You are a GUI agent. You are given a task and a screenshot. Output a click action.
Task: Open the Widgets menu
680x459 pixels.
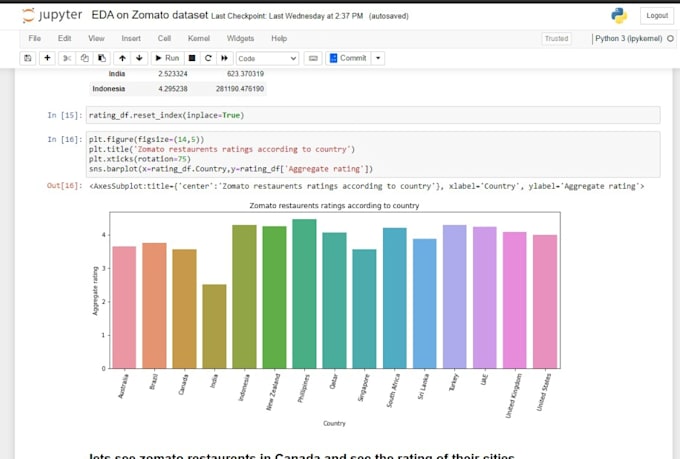[240, 38]
